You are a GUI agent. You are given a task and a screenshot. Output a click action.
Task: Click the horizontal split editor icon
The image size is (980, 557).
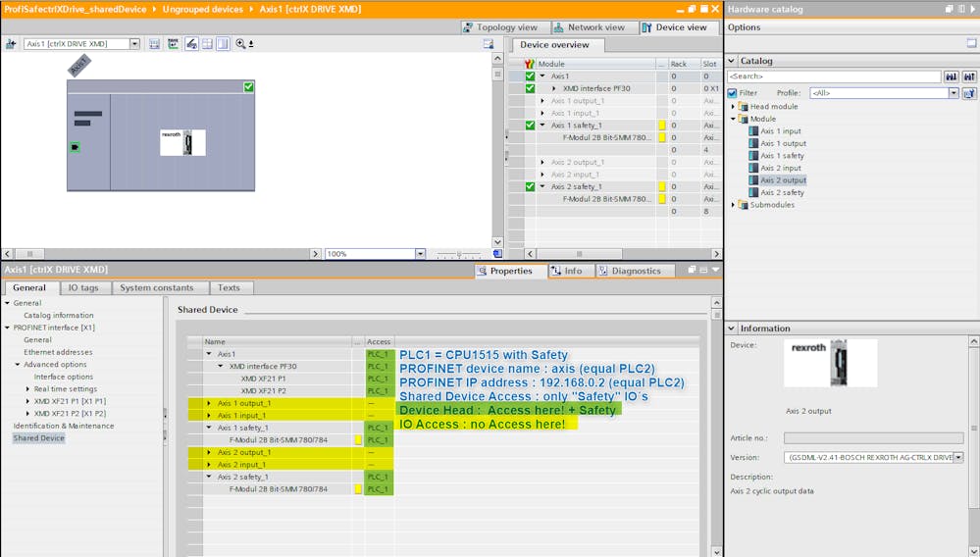[207, 44]
